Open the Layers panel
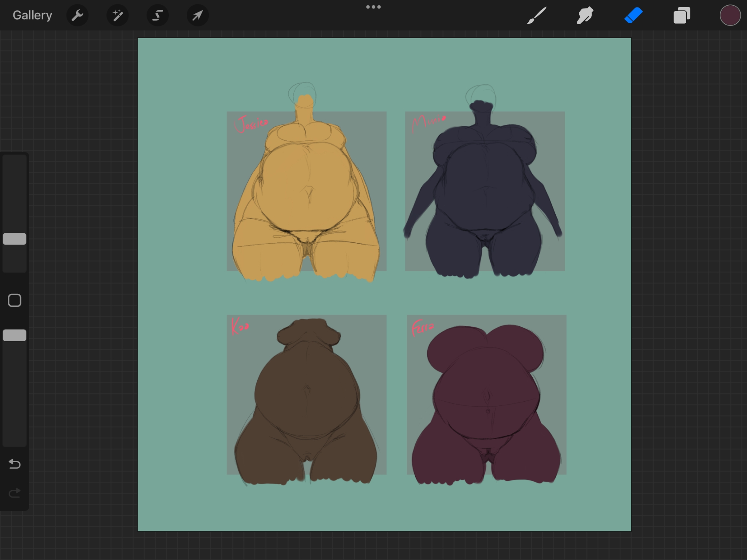 pos(682,15)
